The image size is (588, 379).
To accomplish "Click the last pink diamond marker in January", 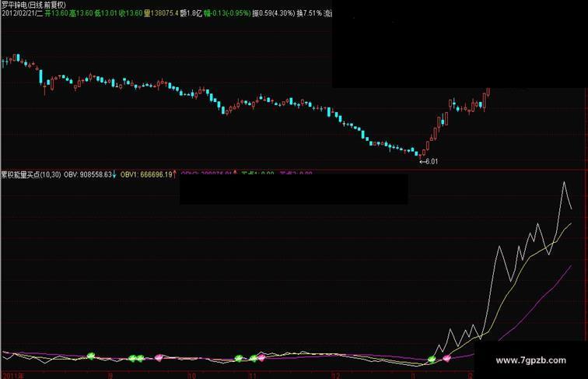I will click(446, 358).
